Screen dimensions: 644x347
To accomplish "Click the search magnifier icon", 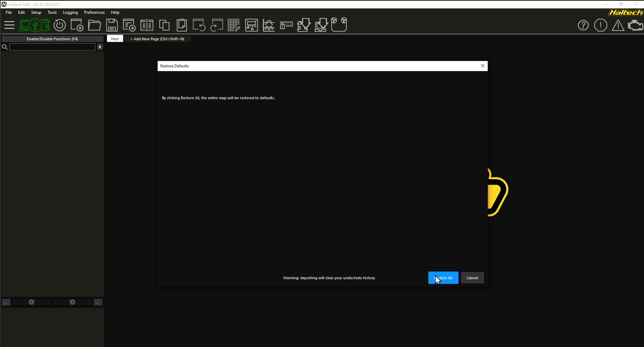I will tap(5, 47).
